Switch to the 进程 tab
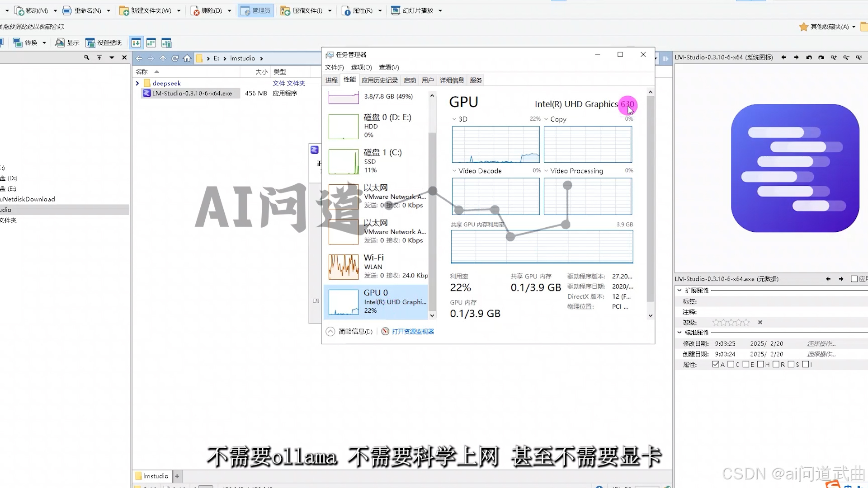The height and width of the screenshot is (488, 868). [x=331, y=80]
